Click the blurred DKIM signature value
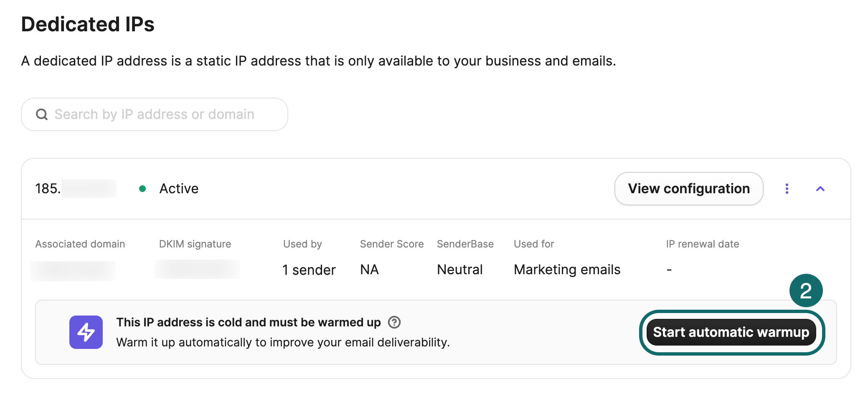The width and height of the screenshot is (868, 394). 197,269
